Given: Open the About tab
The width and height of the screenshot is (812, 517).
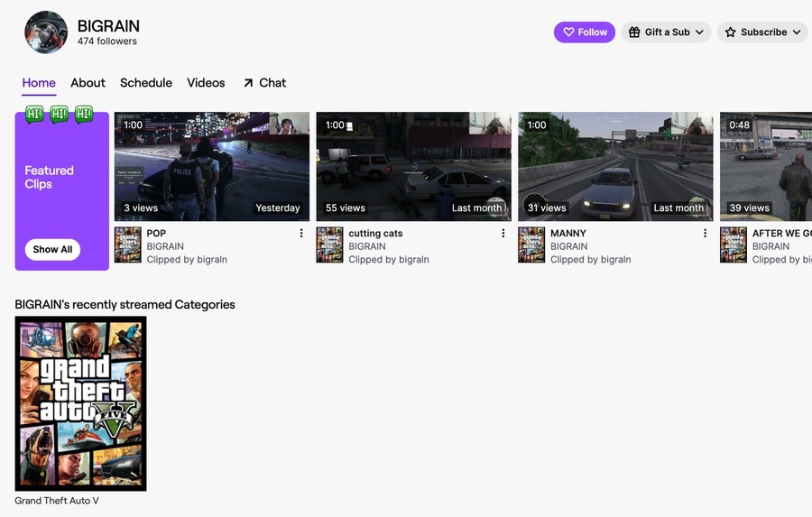Looking at the screenshot, I should (x=88, y=83).
